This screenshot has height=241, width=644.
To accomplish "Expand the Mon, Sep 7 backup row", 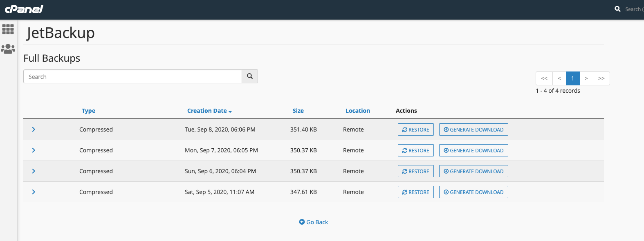I will [x=34, y=150].
